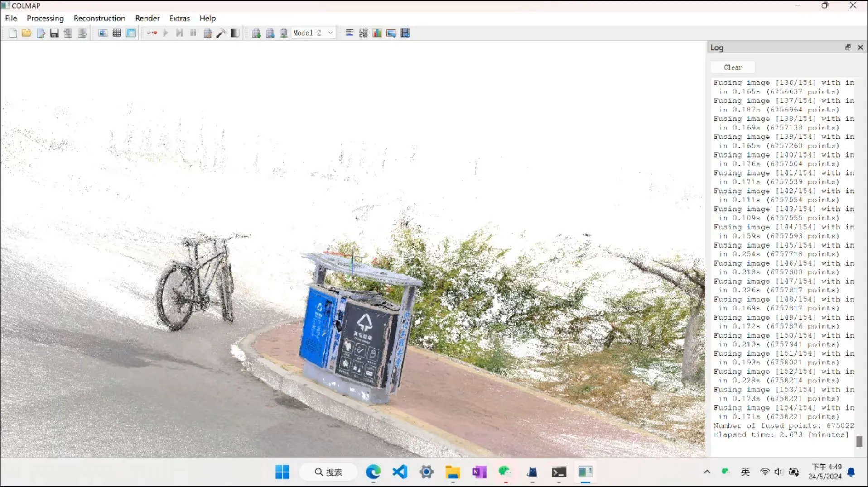This screenshot has width=868, height=487.
Task: Open Visual Studio Code from taskbar
Action: pyautogui.click(x=400, y=472)
